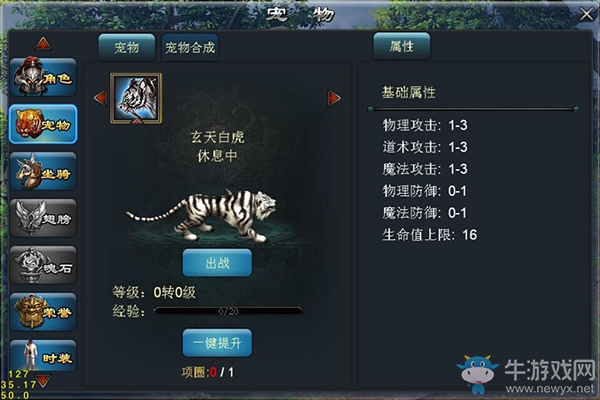Open the 时装 fashion sidebar icon

pyautogui.click(x=43, y=356)
